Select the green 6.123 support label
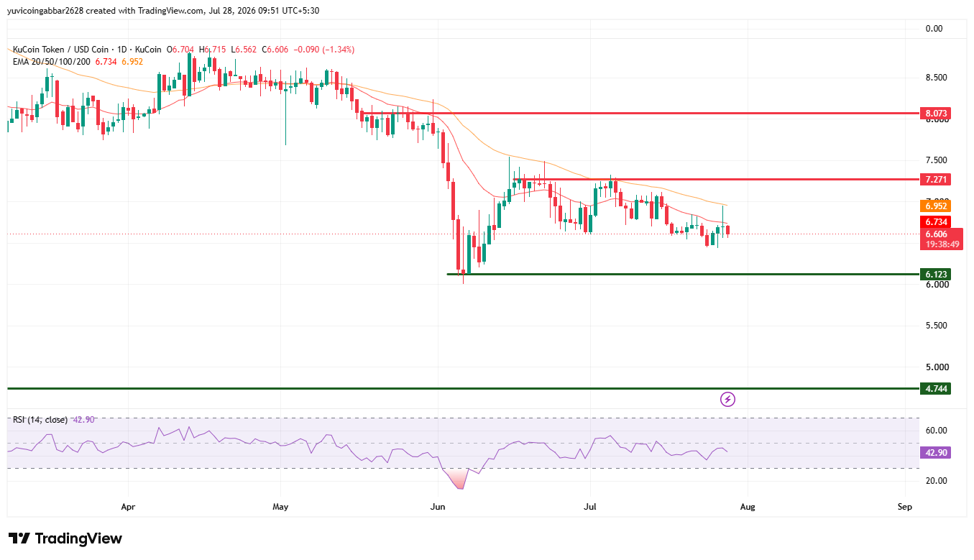This screenshot has height=560, width=974. [937, 274]
